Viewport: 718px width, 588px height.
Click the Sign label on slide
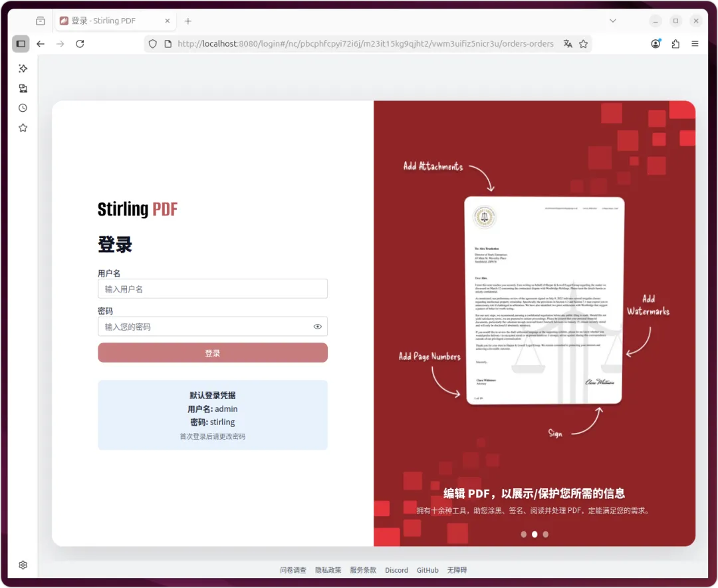coord(555,433)
